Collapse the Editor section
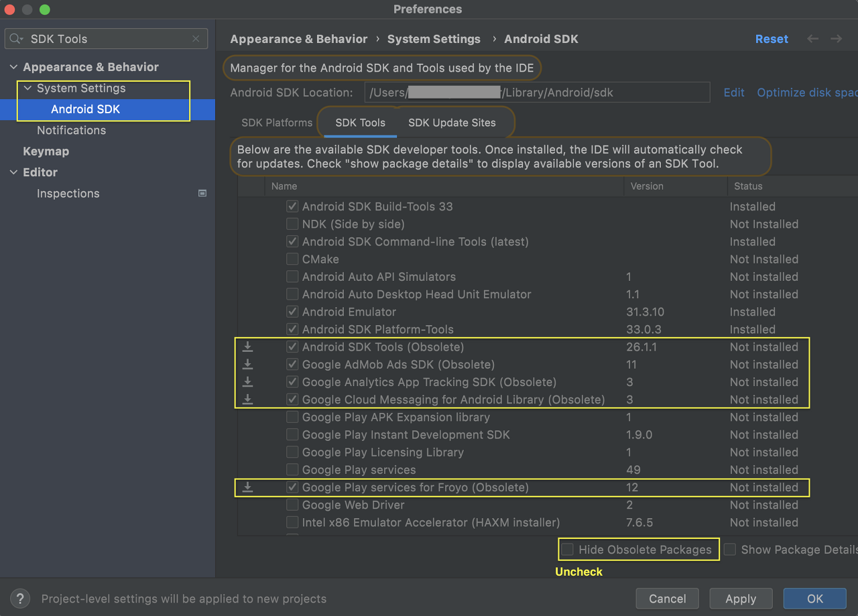Screen dimensions: 858x616 pyautogui.click(x=13, y=172)
